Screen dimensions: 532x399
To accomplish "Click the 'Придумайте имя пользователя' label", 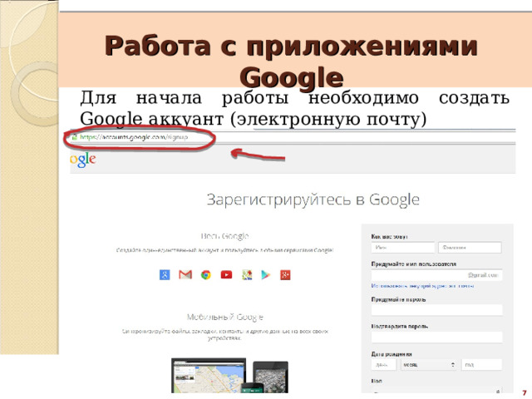I will click(414, 264).
